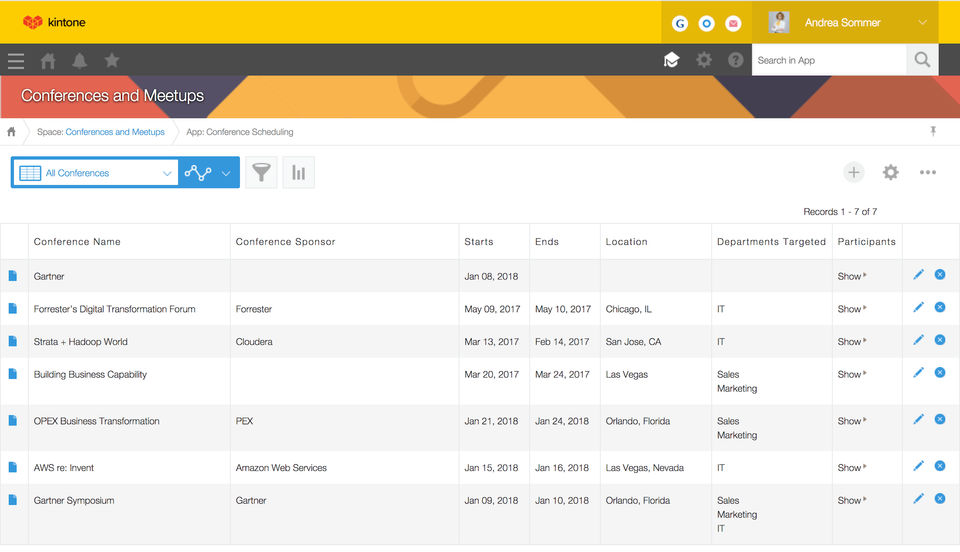Open Forrester's Digital Transformation Forum record icon
Screen dimensions: 960x552
coord(12,308)
